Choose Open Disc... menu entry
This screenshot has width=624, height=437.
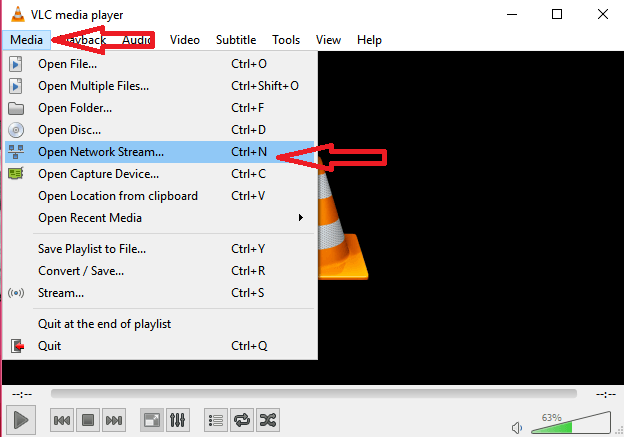point(159,130)
